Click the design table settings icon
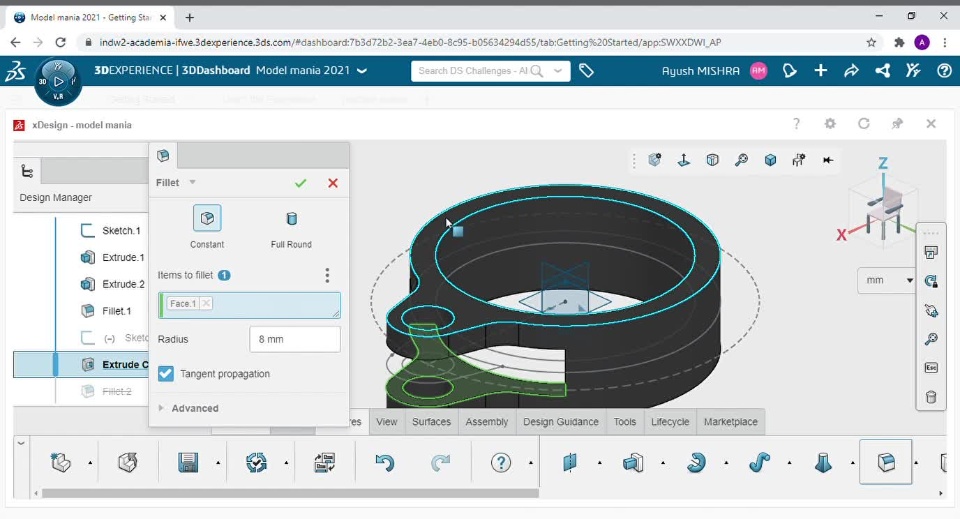The height and width of the screenshot is (519, 960). [324, 463]
